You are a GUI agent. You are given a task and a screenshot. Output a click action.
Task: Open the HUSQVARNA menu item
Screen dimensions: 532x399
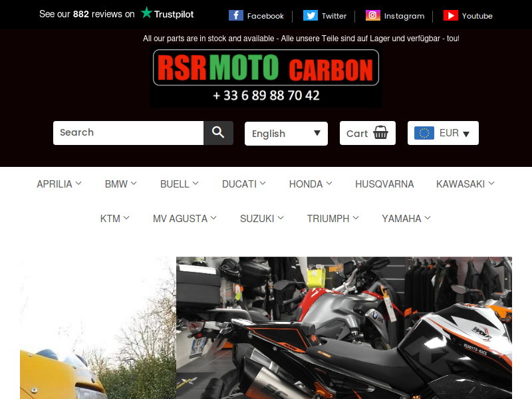pos(384,184)
